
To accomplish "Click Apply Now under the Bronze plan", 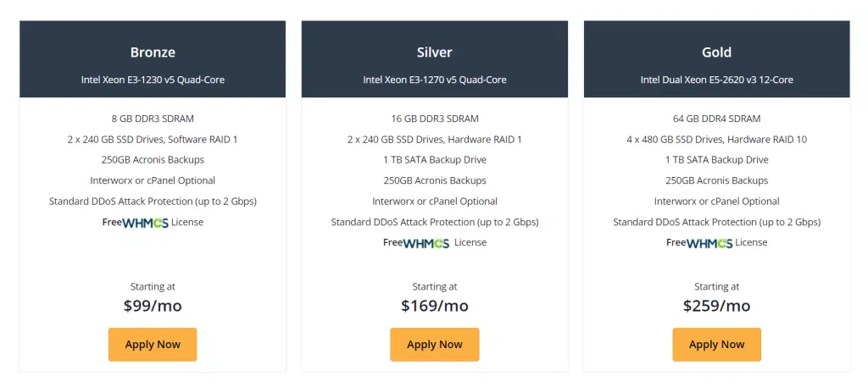I will point(153,345).
